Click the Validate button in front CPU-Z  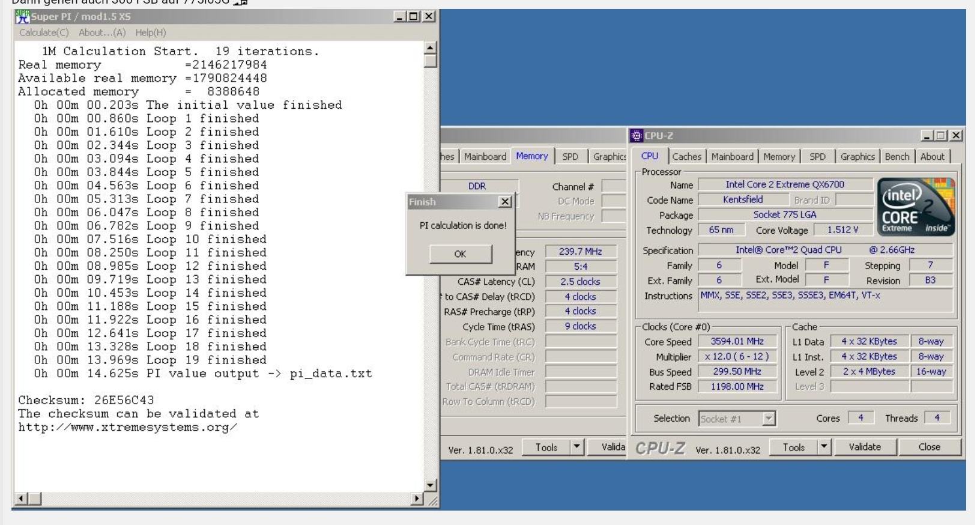865,447
